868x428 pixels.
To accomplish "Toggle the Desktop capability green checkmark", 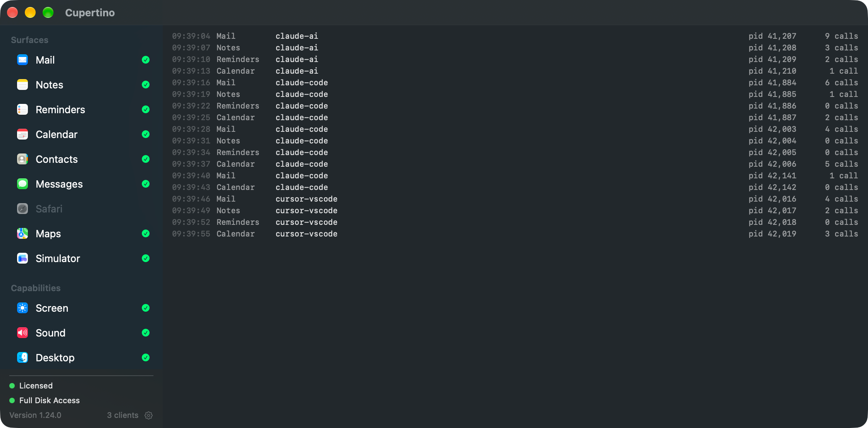I will click(146, 357).
